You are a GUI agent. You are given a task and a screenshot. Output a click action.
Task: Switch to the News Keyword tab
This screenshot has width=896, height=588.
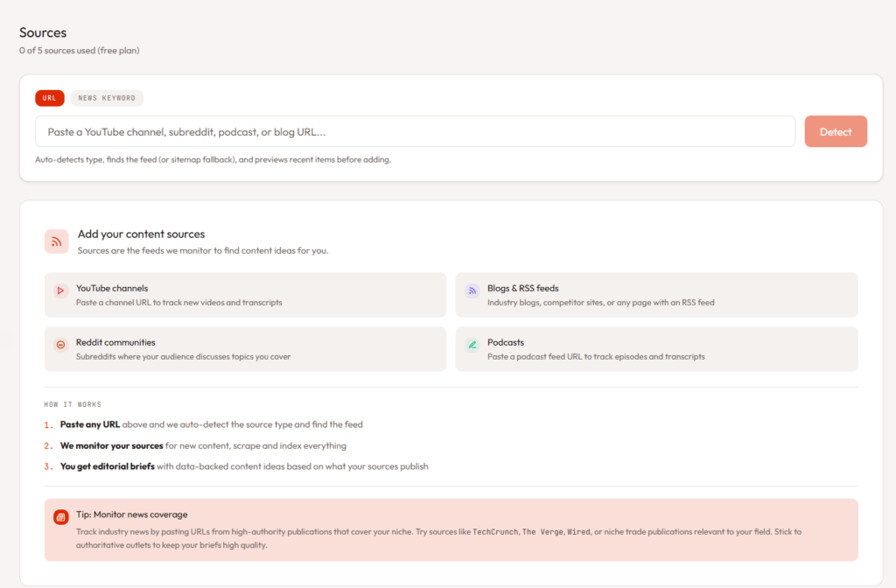click(107, 98)
